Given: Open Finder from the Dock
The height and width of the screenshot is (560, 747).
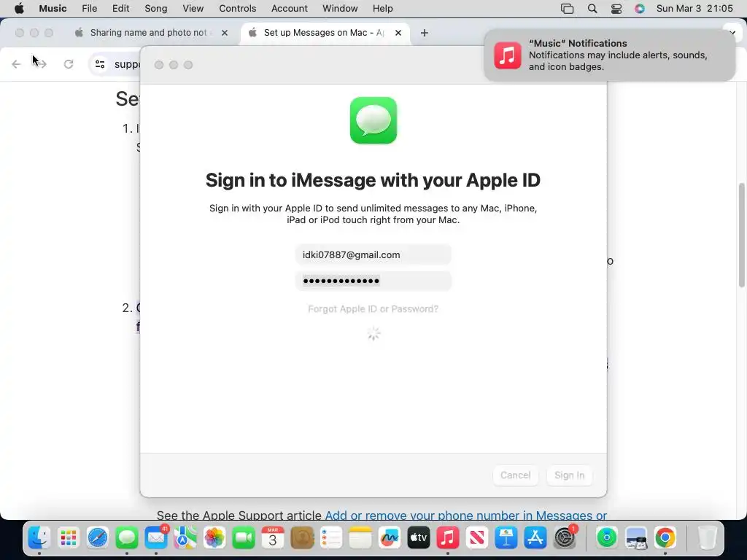Looking at the screenshot, I should tap(39, 537).
